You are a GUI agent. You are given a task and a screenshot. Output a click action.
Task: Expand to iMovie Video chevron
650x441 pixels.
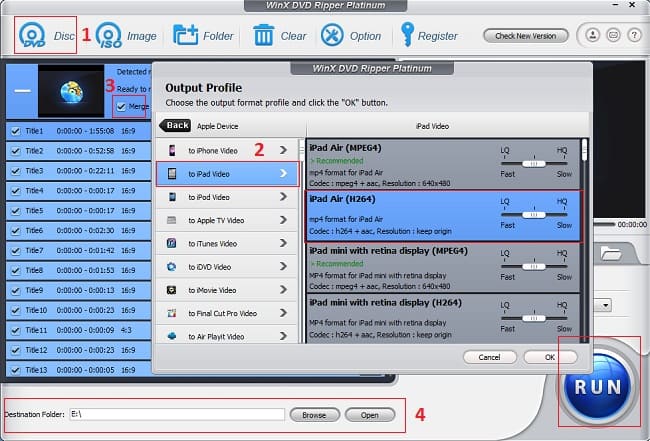284,289
